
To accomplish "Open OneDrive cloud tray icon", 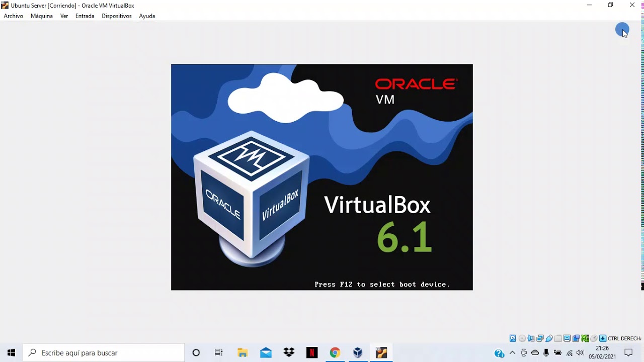I will click(x=535, y=353).
